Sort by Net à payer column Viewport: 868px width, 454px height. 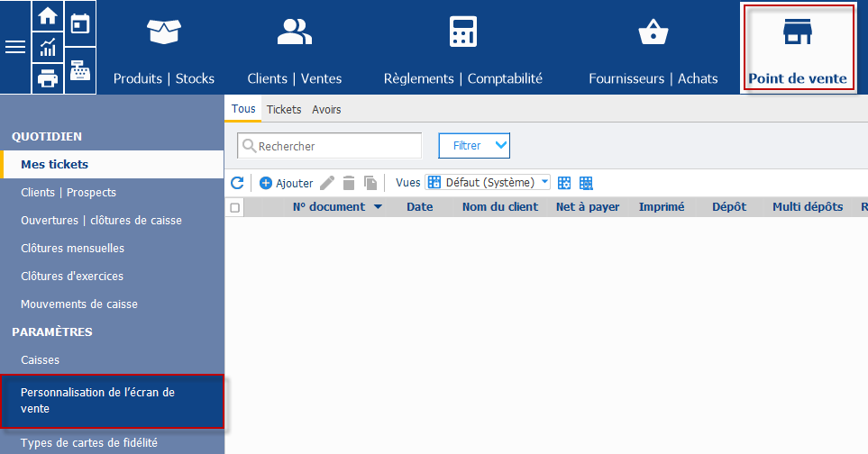tap(588, 207)
